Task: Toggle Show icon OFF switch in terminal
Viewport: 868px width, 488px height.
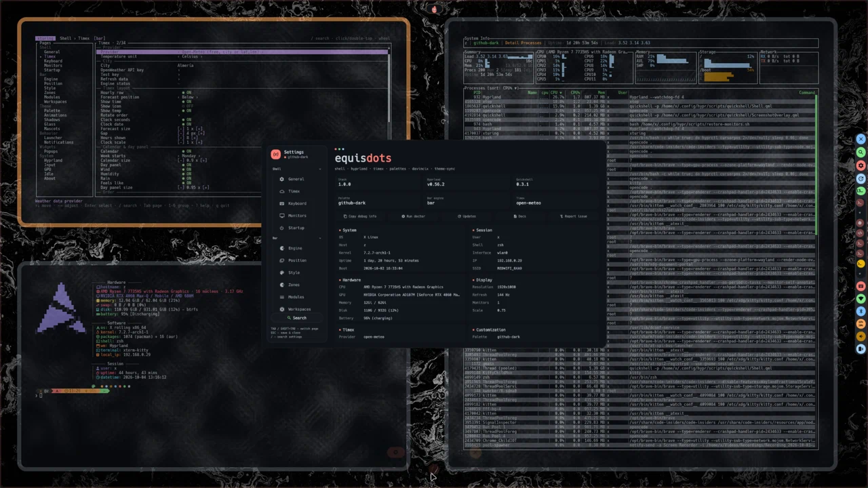Action: tap(186, 106)
